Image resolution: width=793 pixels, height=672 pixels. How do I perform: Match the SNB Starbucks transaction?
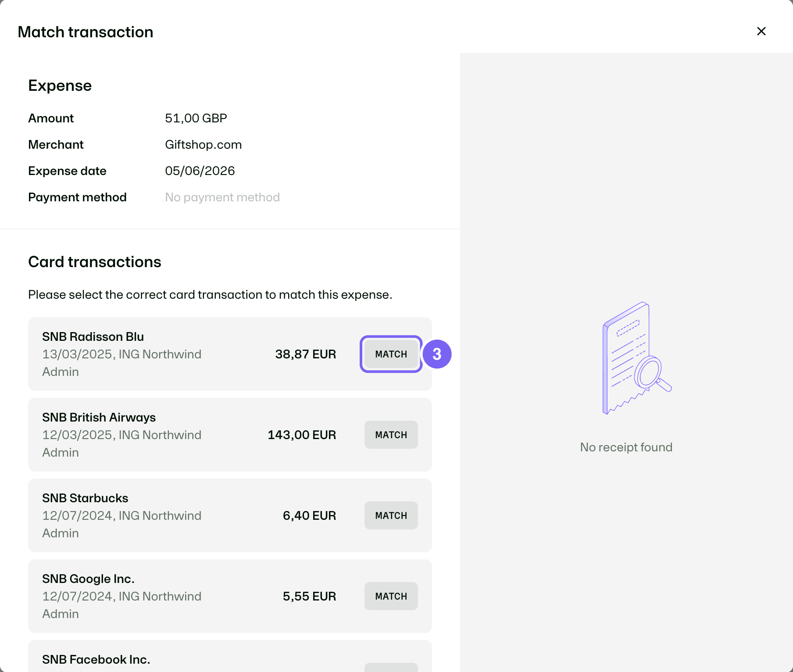tap(391, 515)
